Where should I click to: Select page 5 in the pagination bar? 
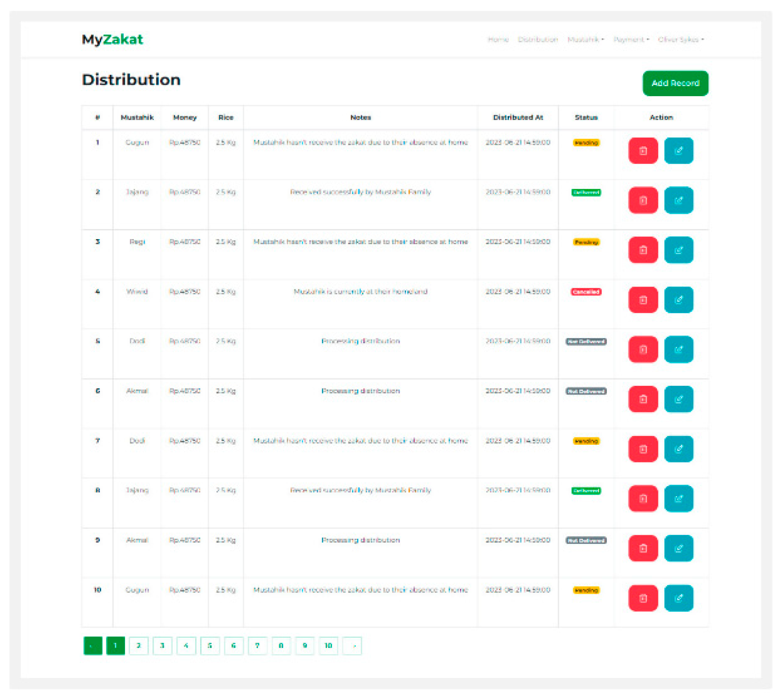[x=210, y=646]
